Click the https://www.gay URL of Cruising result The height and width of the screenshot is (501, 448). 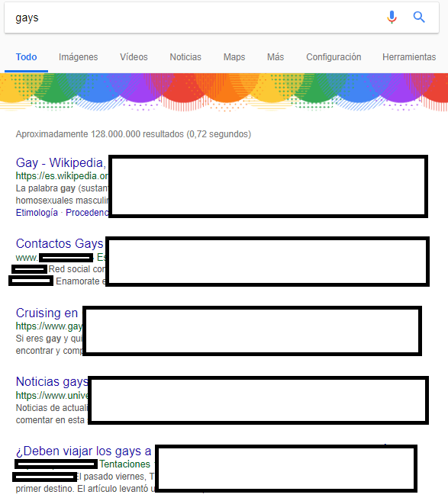click(49, 326)
